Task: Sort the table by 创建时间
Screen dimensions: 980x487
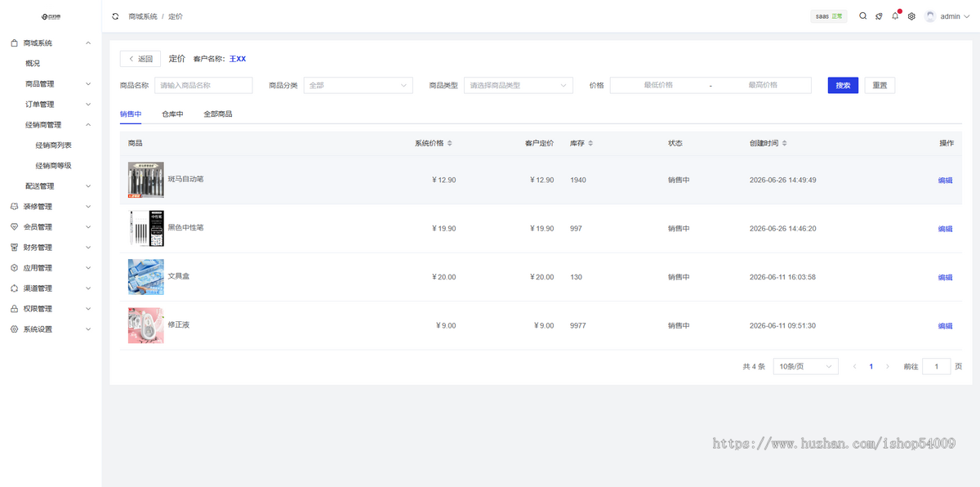Action: tap(785, 144)
